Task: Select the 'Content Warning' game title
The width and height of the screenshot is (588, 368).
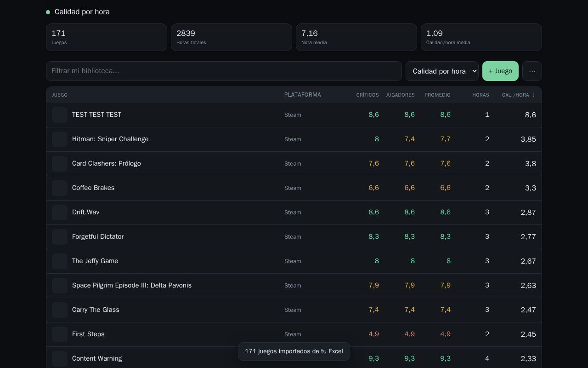Action: pos(97,358)
